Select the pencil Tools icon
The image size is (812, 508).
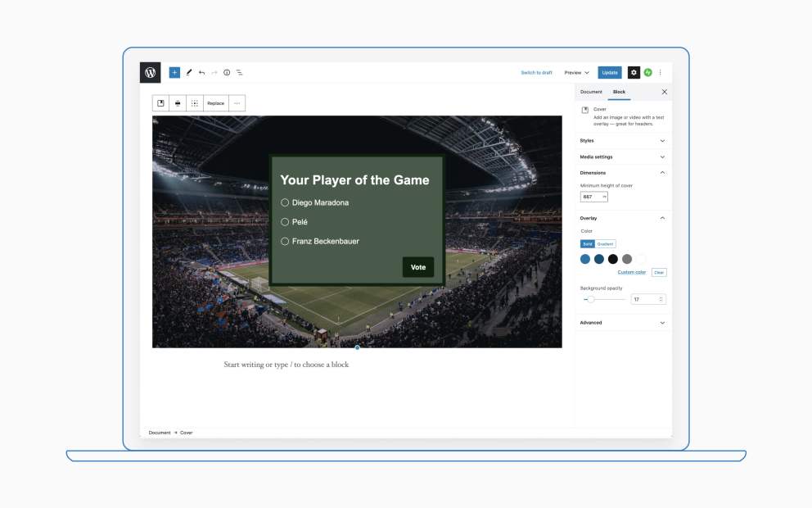[x=189, y=73]
